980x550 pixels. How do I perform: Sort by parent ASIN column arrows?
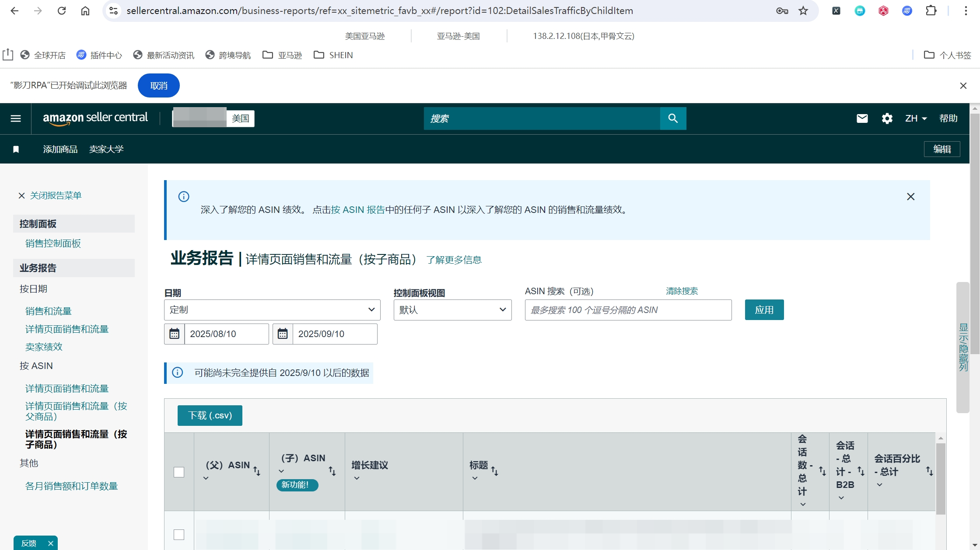pyautogui.click(x=257, y=471)
